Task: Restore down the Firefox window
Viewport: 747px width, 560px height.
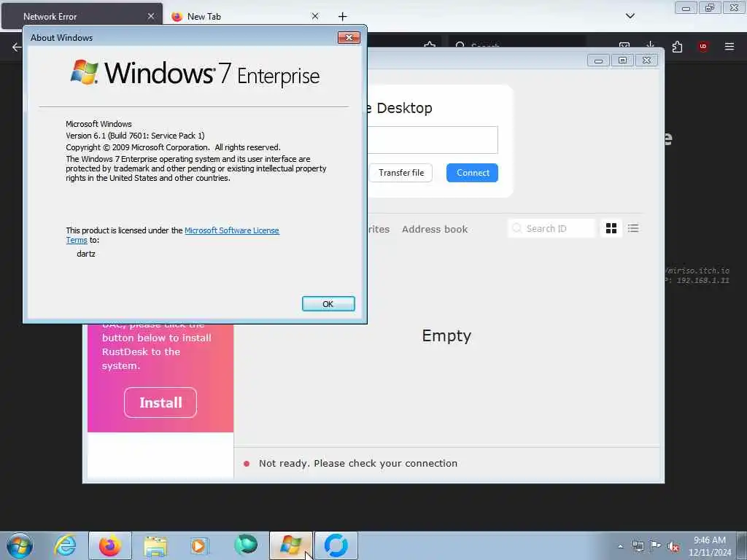Action: pyautogui.click(x=710, y=8)
